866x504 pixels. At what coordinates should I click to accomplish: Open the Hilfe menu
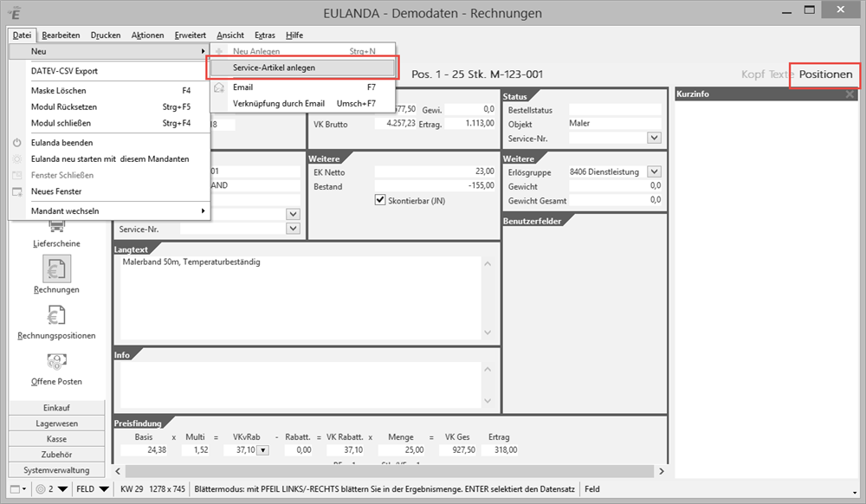pyautogui.click(x=294, y=36)
